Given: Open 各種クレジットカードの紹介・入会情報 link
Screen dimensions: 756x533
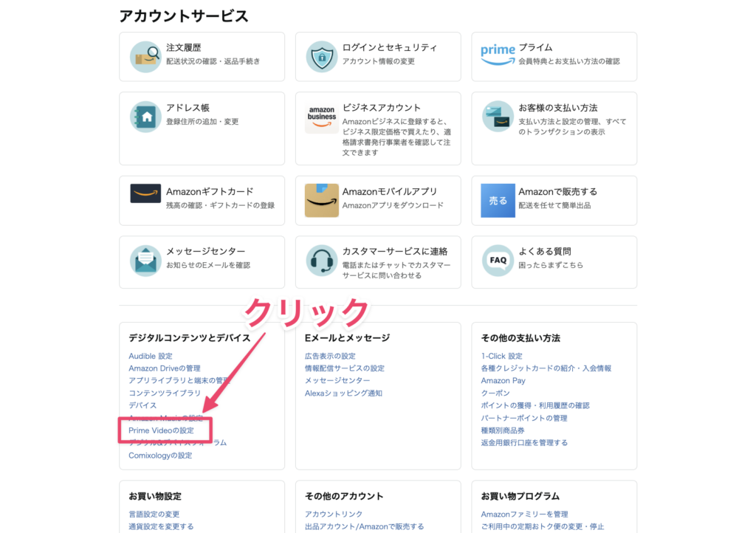Looking at the screenshot, I should 546,368.
